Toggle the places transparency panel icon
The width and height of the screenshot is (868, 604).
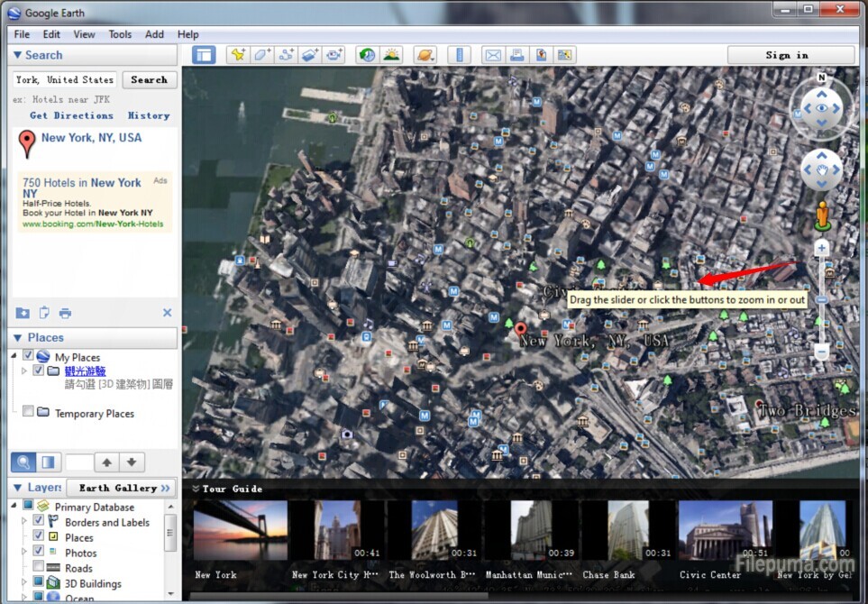[x=48, y=462]
